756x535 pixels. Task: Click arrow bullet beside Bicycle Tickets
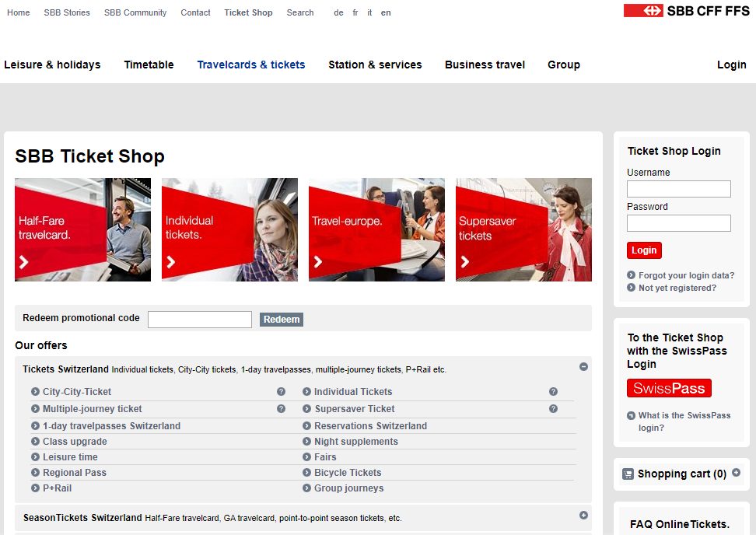pos(306,473)
